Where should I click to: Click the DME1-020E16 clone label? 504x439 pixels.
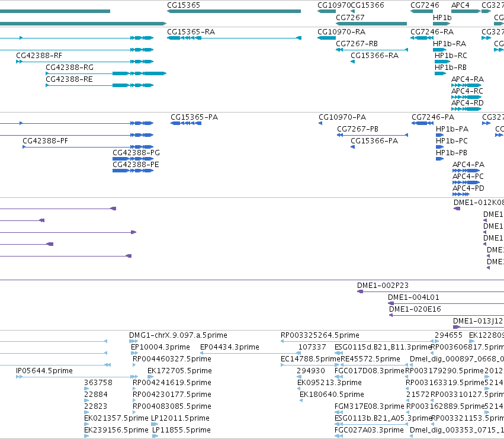pyautogui.click(x=415, y=309)
